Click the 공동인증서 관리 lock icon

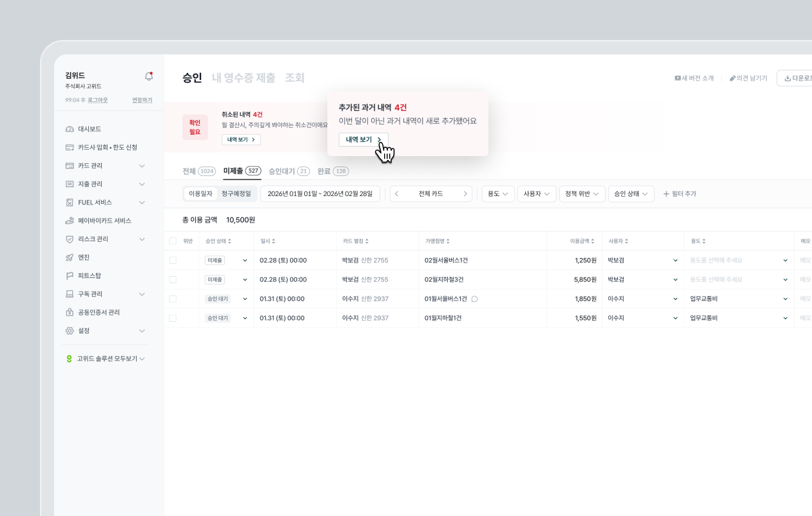(x=70, y=312)
